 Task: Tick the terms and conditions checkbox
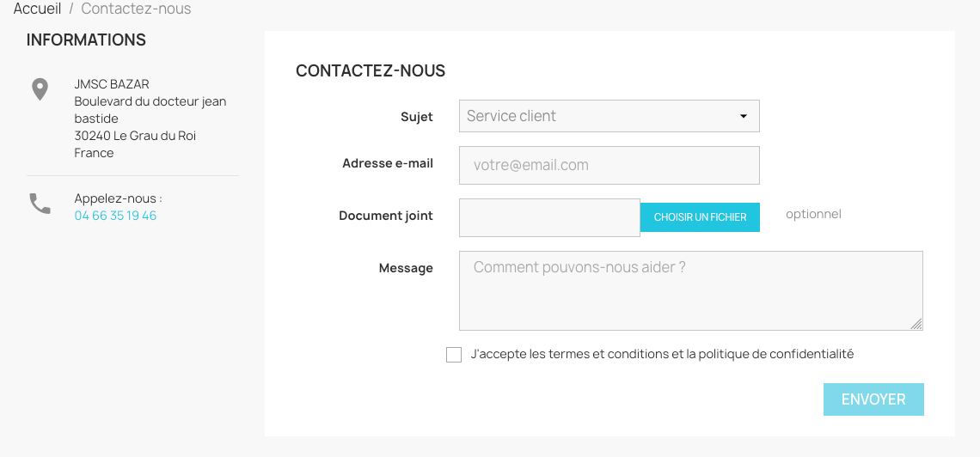tap(454, 355)
